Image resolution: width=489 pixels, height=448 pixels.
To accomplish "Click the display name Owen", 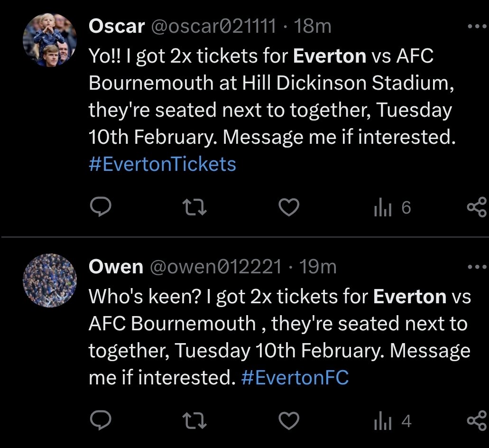I will click(x=116, y=267).
